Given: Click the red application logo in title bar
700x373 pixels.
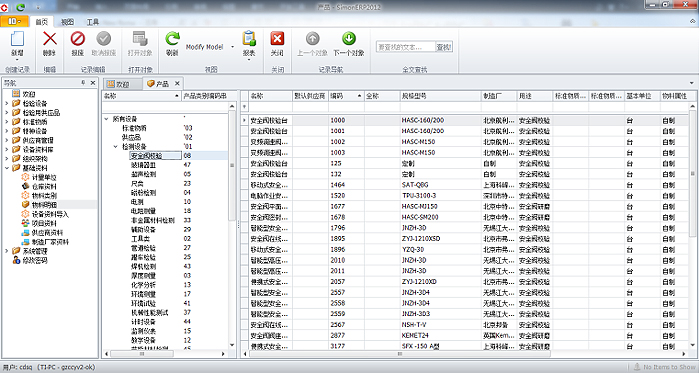Looking at the screenshot, I should (x=4, y=7).
